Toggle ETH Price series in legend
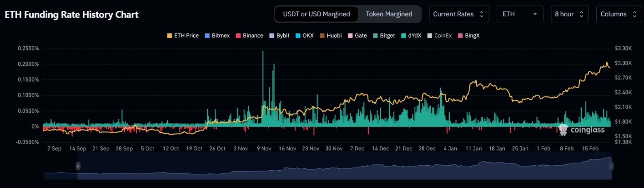 (183, 35)
